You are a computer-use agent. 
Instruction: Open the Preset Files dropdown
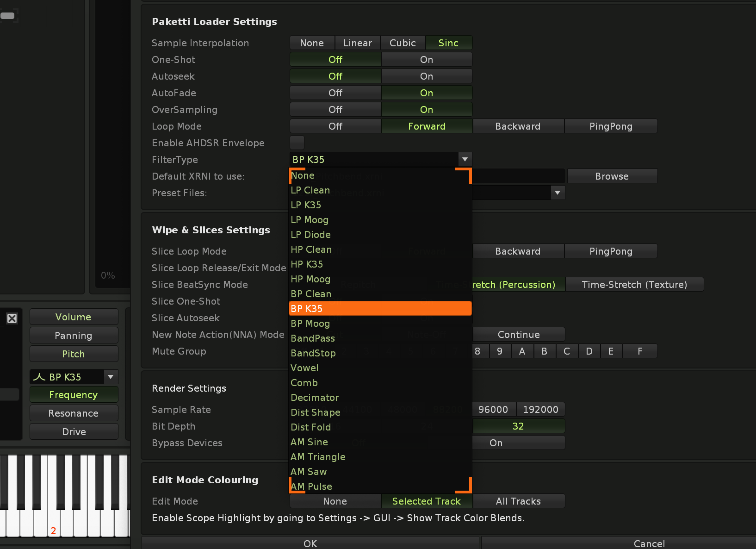click(x=557, y=193)
